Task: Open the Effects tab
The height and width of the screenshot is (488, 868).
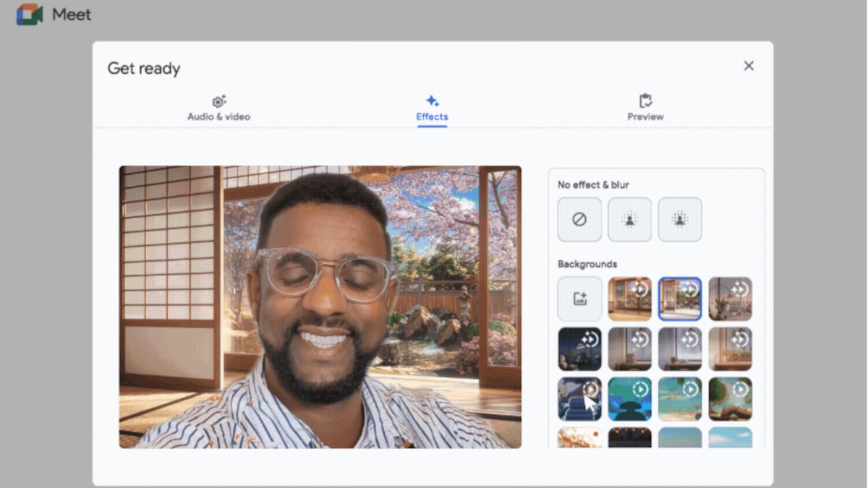Action: coord(432,108)
